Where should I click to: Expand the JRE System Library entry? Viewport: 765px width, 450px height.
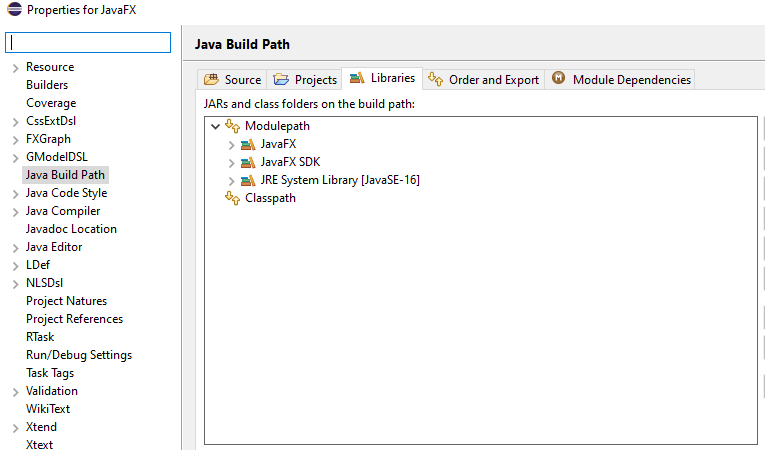pos(231,180)
